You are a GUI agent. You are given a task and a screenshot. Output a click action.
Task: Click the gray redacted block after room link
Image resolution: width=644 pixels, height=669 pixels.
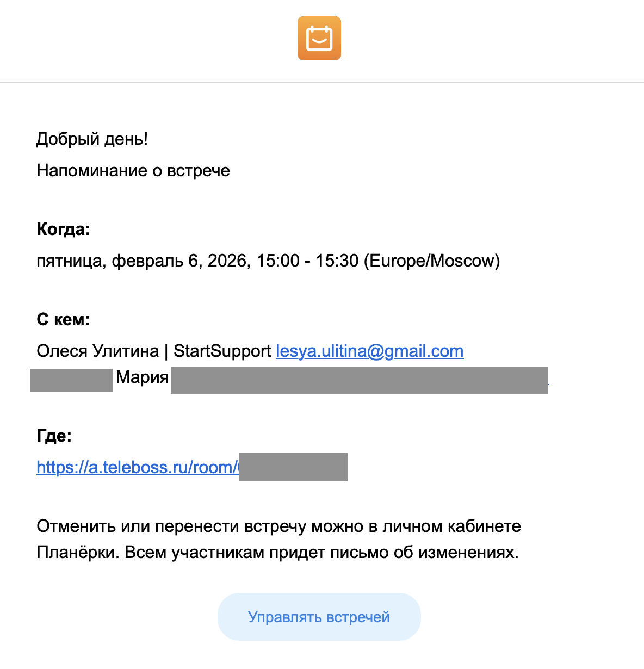click(x=293, y=467)
